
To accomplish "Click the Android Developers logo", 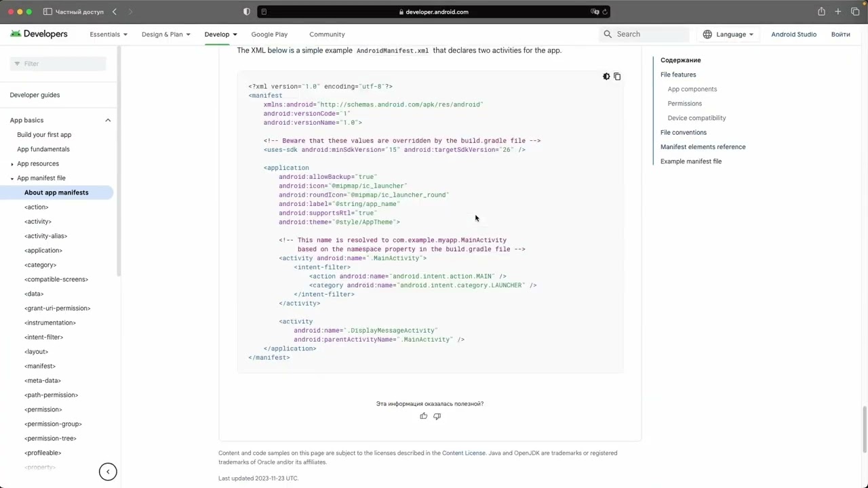I will (39, 34).
